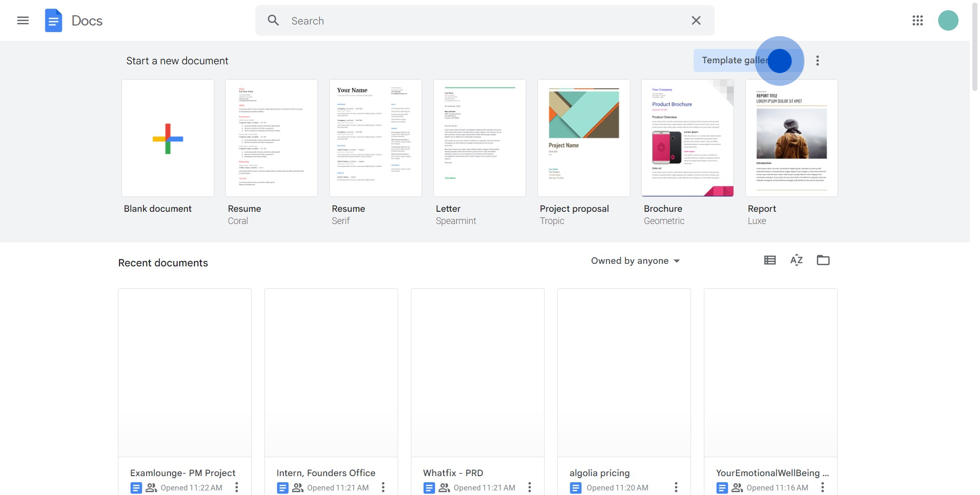Open the Examlounge- PM Project document preview

(185, 373)
